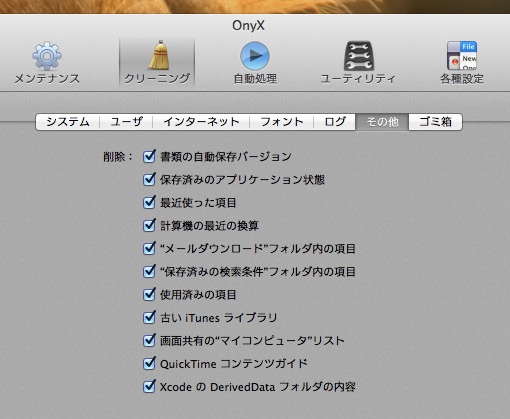Switch to the システム tab
The width and height of the screenshot is (510, 419).
click(x=68, y=122)
